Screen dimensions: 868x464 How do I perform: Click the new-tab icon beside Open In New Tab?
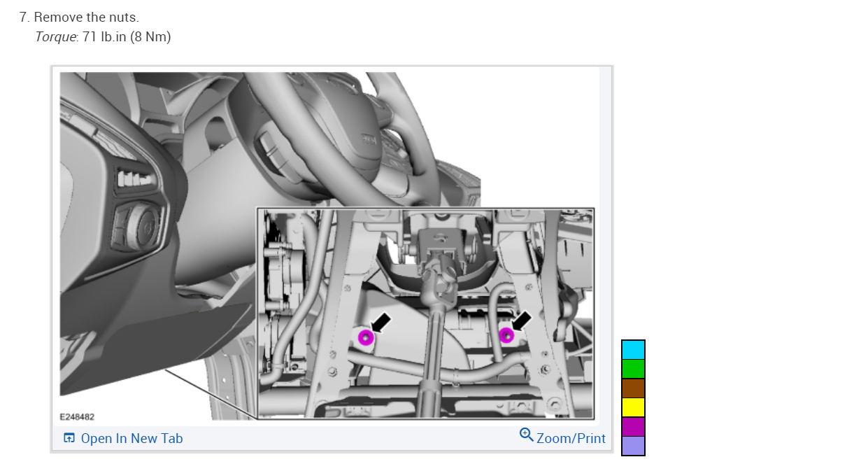[x=69, y=439]
